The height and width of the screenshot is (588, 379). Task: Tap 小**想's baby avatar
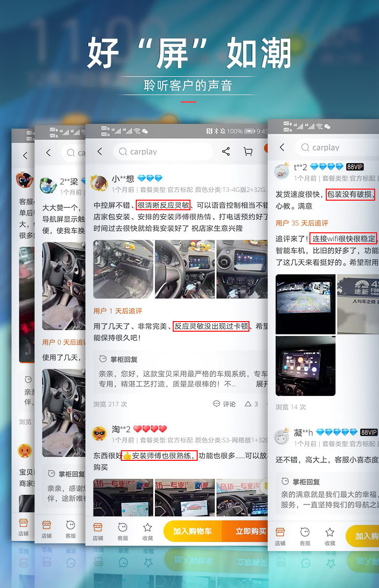99,182
